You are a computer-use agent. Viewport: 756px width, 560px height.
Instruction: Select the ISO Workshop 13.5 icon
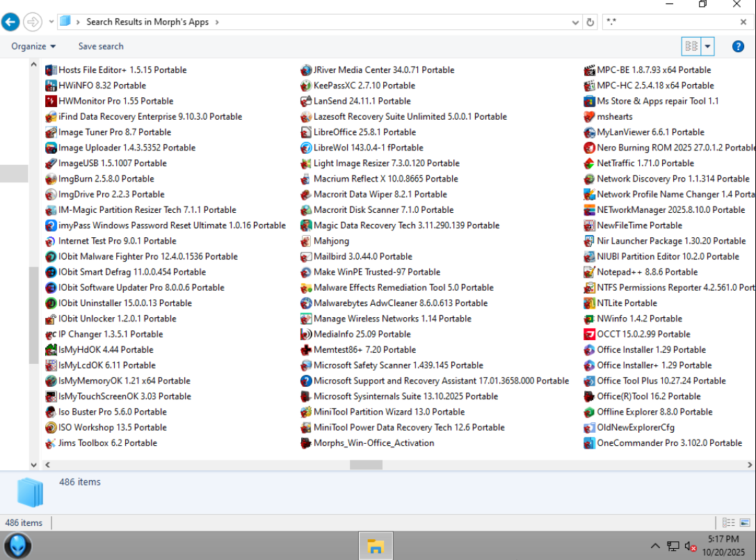(51, 427)
